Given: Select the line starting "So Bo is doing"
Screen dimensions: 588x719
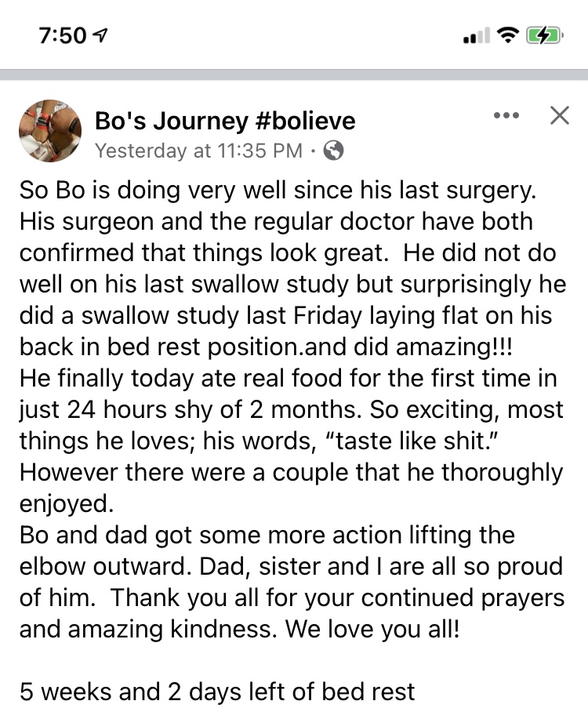Looking at the screenshot, I should click(278, 191).
